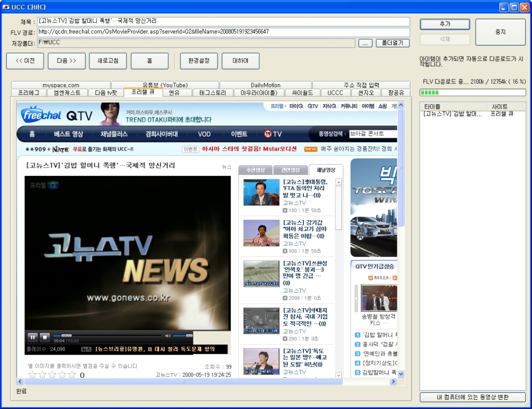Image resolution: width=532 pixels, height=409 pixels.
Task: Click 타이틀 column header
Action: [x=454, y=106]
